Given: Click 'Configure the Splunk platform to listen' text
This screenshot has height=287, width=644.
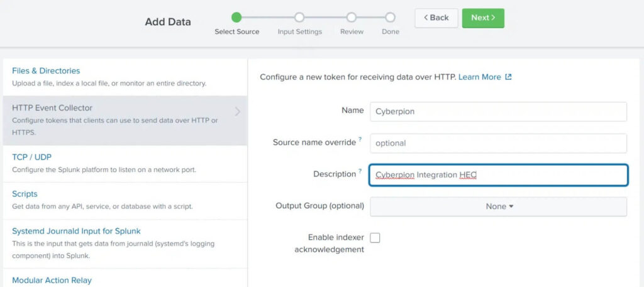Looking at the screenshot, I should click(104, 170).
